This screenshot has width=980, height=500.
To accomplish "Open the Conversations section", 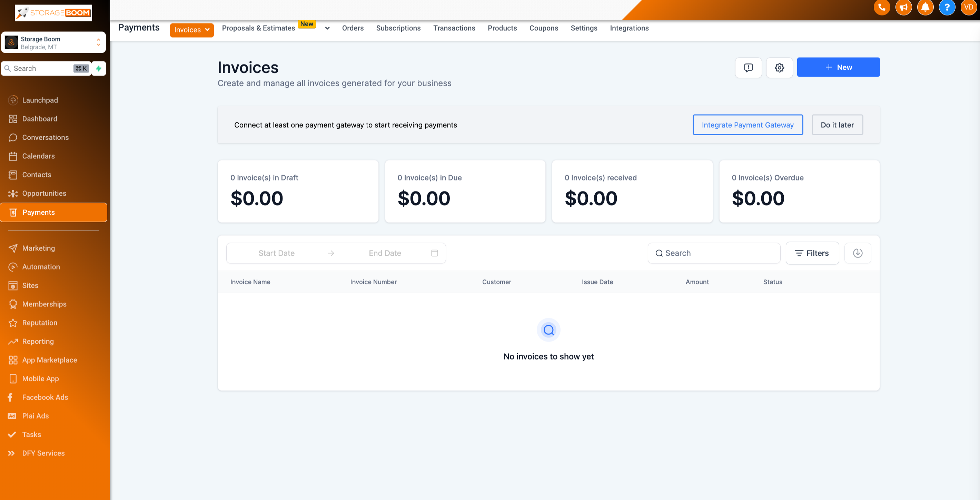I will (x=44, y=137).
